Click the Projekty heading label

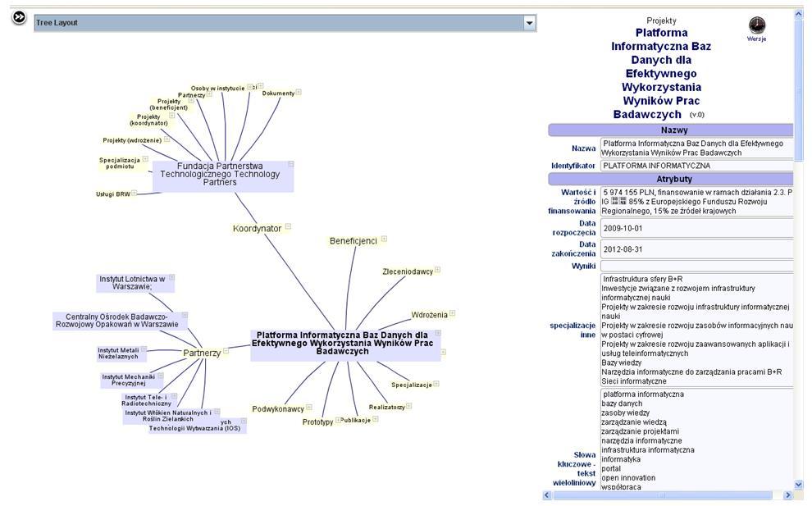661,21
